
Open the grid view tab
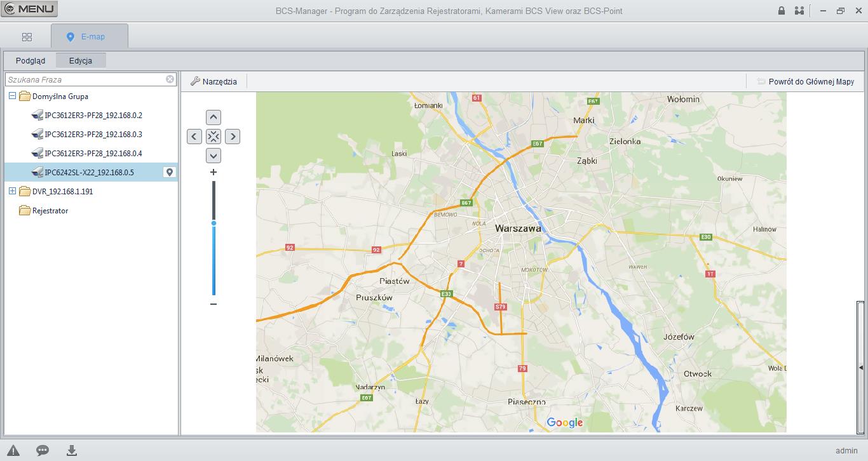click(x=27, y=37)
